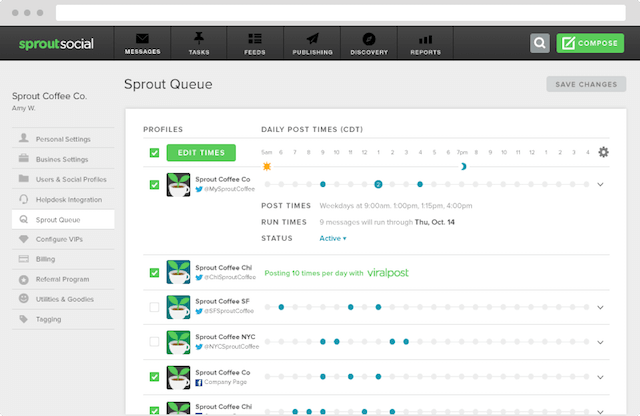Expand the Sprout Coffee NYC row chevron
The height and width of the screenshot is (416, 640).
pos(600,343)
